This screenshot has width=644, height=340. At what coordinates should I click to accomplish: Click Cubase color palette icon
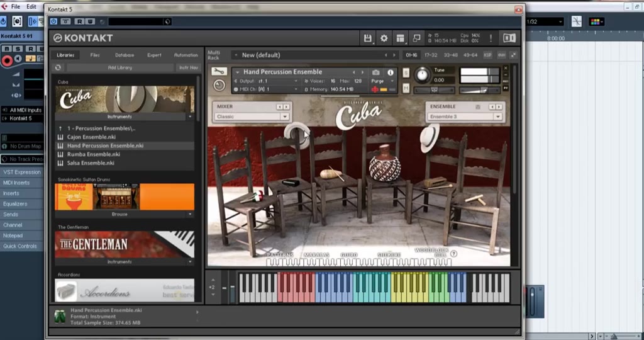tap(596, 22)
